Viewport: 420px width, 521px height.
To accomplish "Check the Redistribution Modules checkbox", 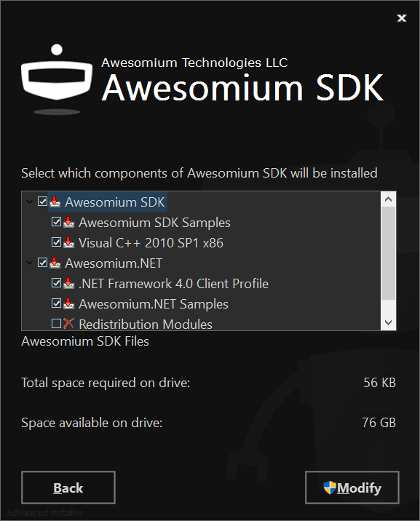I will click(x=56, y=323).
